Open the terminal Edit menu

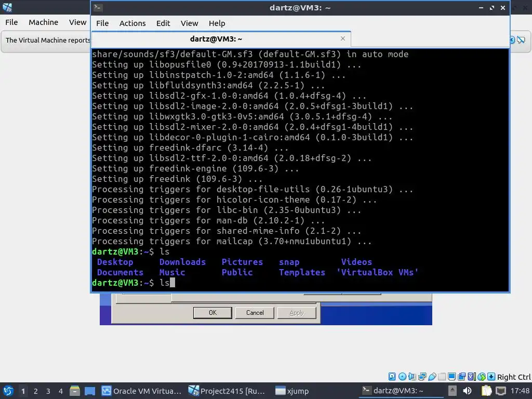(163, 23)
